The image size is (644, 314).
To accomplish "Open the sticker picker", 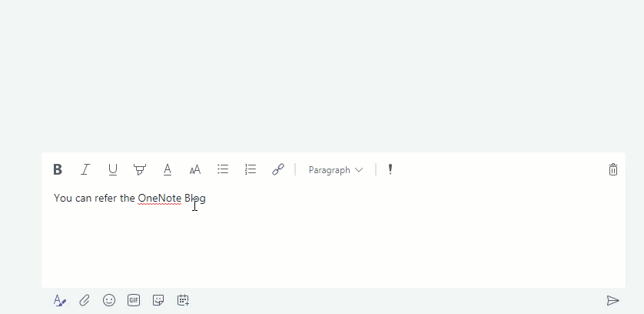I will pyautogui.click(x=158, y=301).
